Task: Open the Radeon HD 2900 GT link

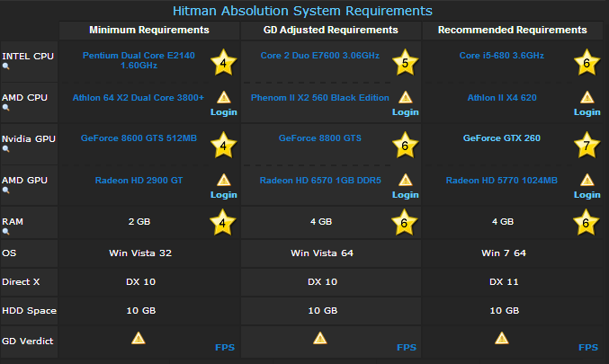Action: click(x=139, y=181)
